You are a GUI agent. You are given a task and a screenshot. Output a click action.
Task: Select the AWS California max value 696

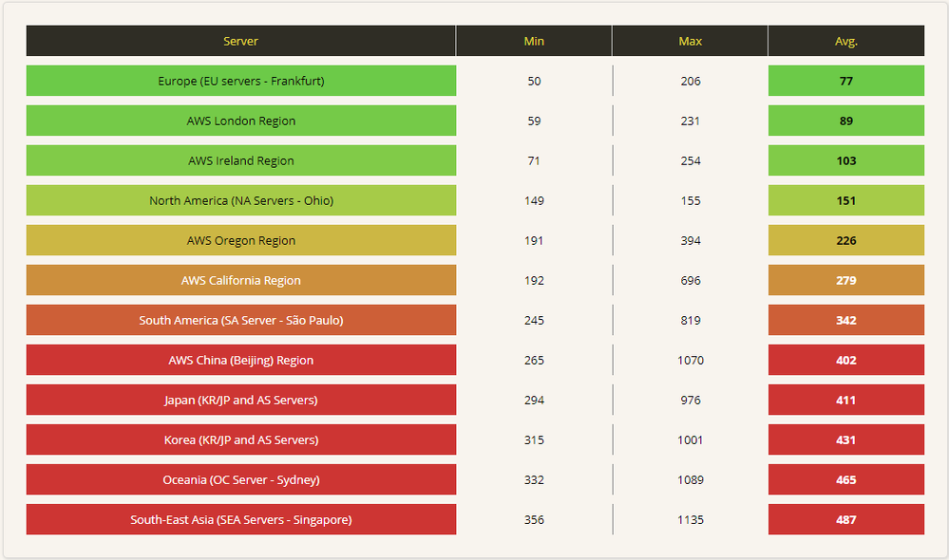[690, 280]
